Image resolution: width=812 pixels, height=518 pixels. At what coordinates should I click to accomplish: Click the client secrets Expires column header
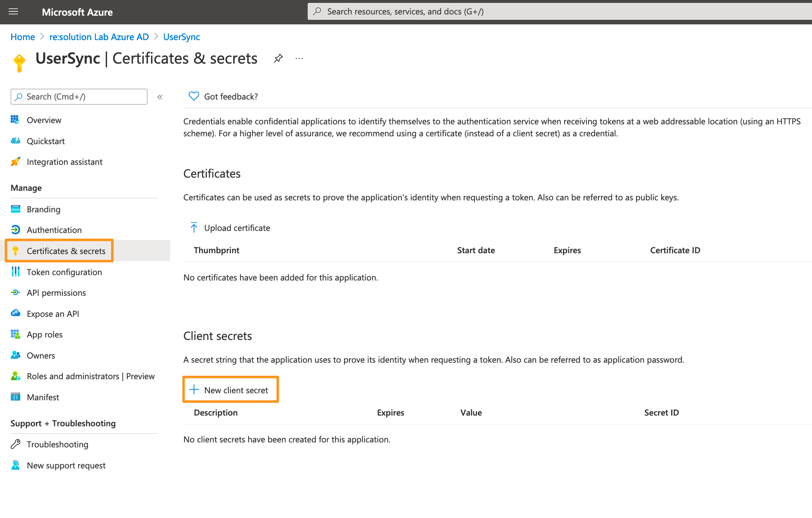pos(391,413)
